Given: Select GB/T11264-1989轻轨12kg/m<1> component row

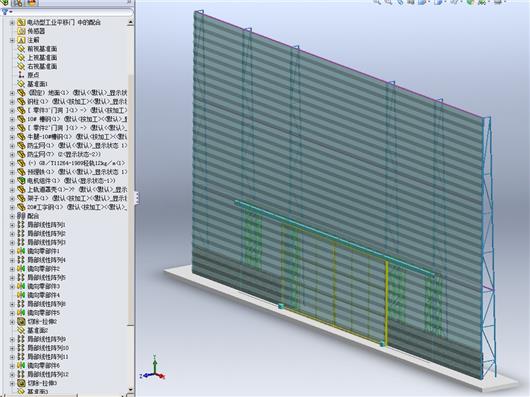Looking at the screenshot, I should point(71,163).
